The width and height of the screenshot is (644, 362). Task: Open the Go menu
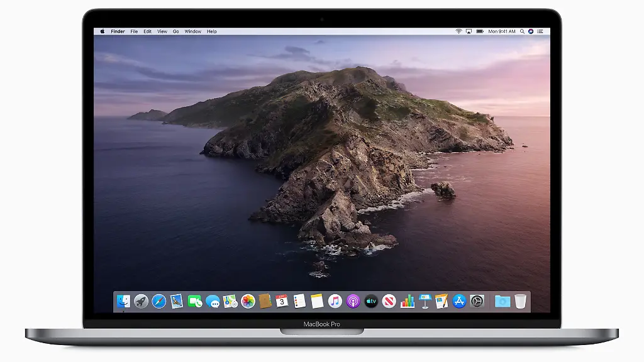coord(175,30)
